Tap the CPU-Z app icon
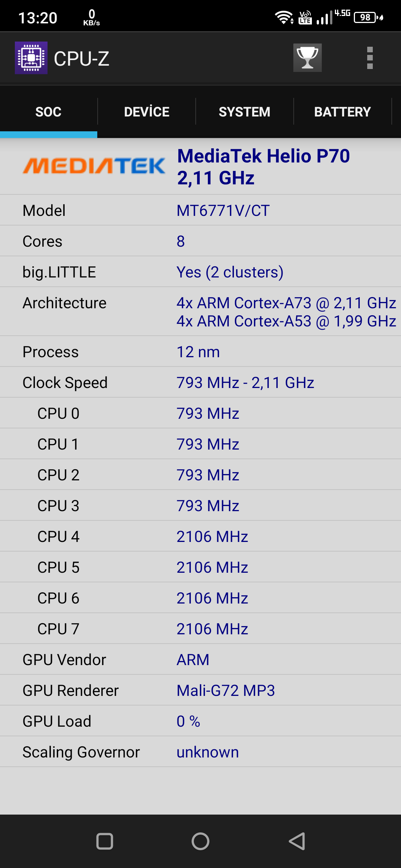401x868 pixels. click(x=31, y=58)
